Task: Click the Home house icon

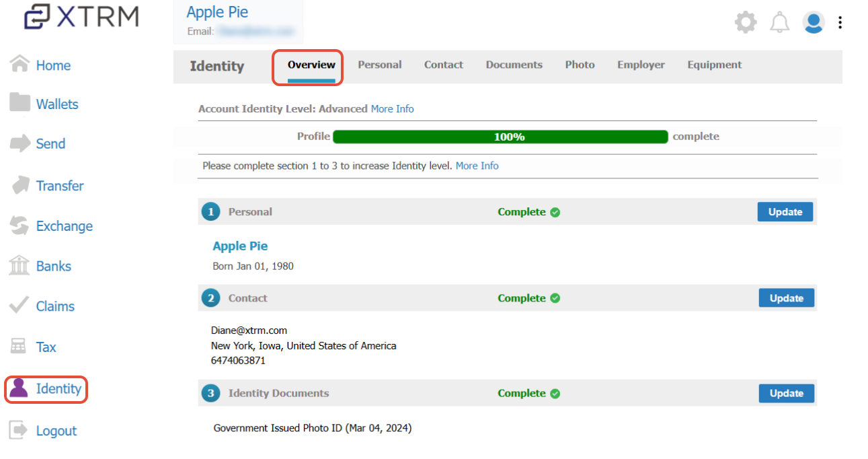Action: point(19,64)
